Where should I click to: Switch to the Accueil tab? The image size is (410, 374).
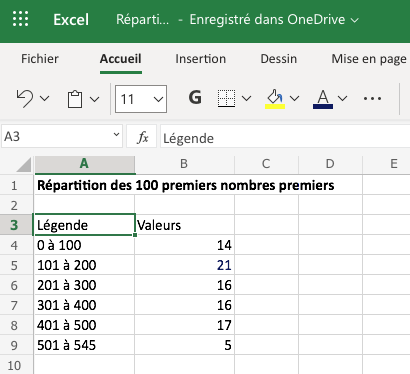121,59
